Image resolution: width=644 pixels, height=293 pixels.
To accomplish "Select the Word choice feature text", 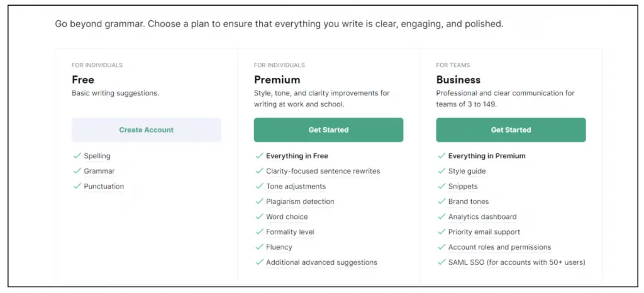I will coord(287,217).
